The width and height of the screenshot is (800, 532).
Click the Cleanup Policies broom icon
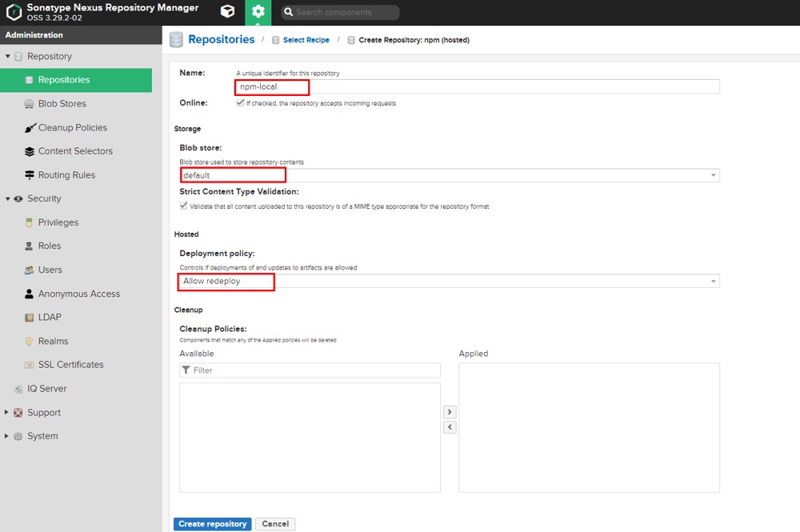tap(30, 127)
